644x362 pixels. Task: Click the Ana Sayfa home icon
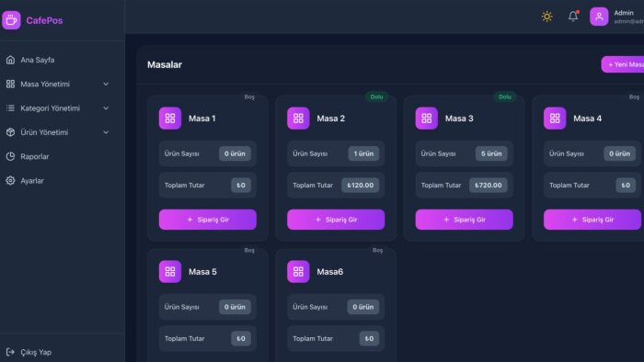point(11,60)
